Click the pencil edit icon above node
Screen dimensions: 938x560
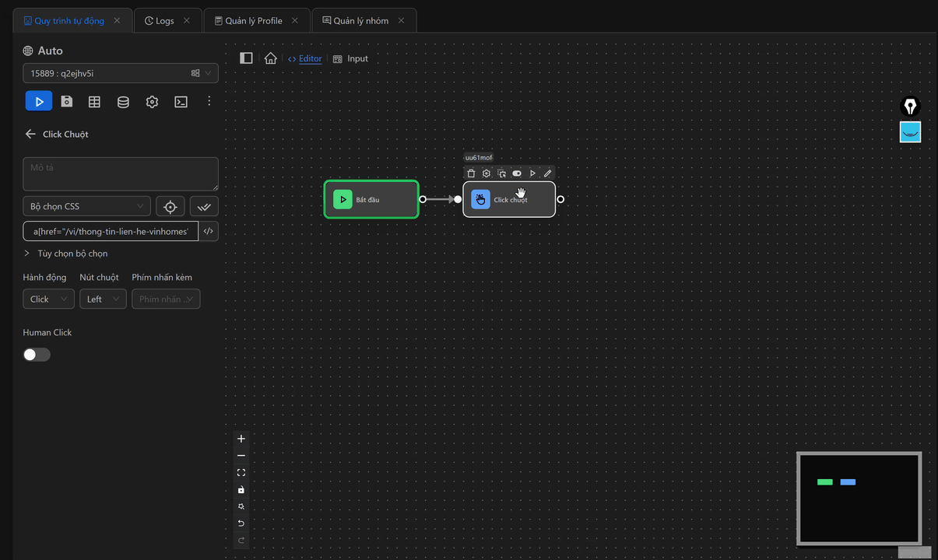[x=548, y=173]
